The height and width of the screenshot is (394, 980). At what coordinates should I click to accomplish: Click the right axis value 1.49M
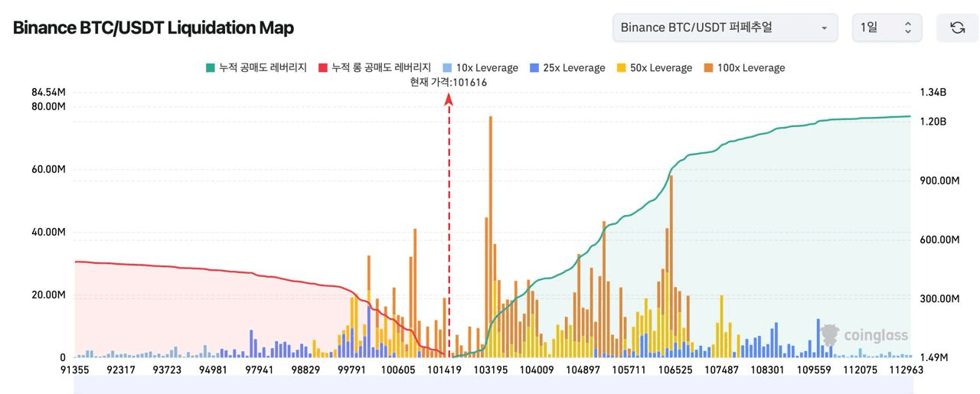click(x=933, y=357)
